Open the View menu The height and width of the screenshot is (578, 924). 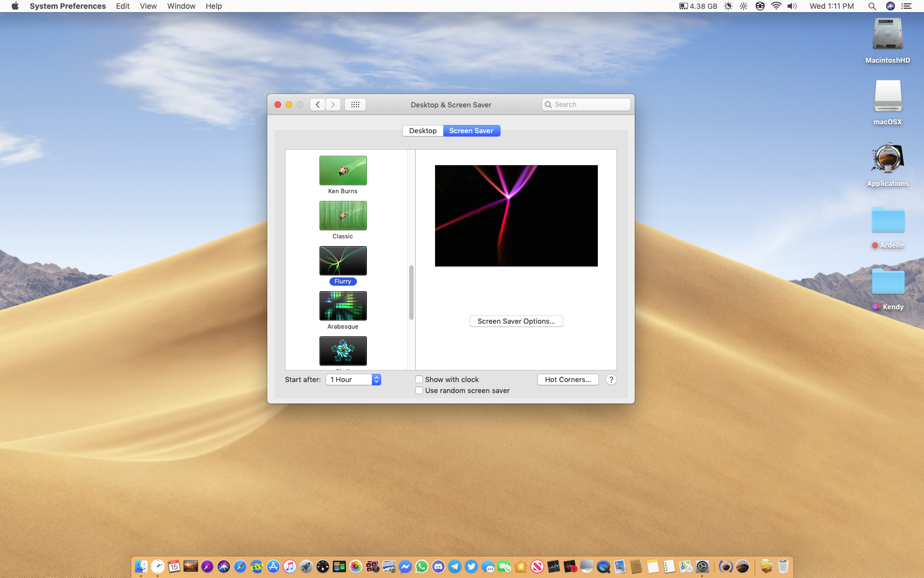[x=148, y=6]
